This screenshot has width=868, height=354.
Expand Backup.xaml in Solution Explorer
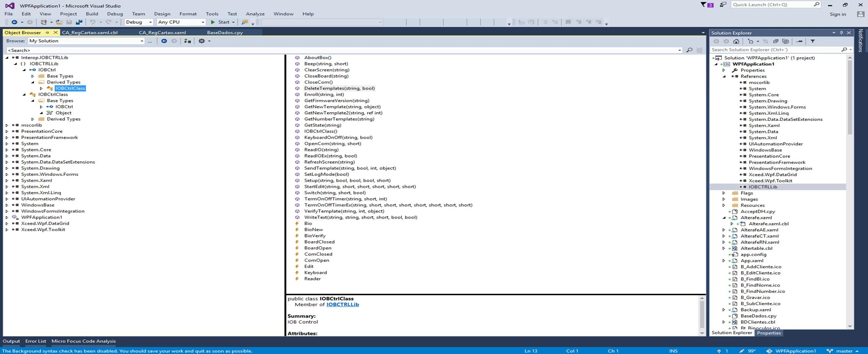pyautogui.click(x=724, y=310)
